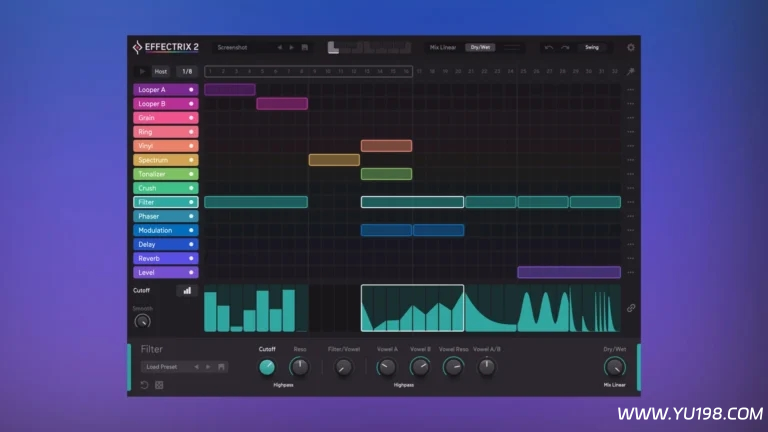The width and height of the screenshot is (768, 432).
Task: Toggle the Tonalizer enable dot
Action: (191, 174)
